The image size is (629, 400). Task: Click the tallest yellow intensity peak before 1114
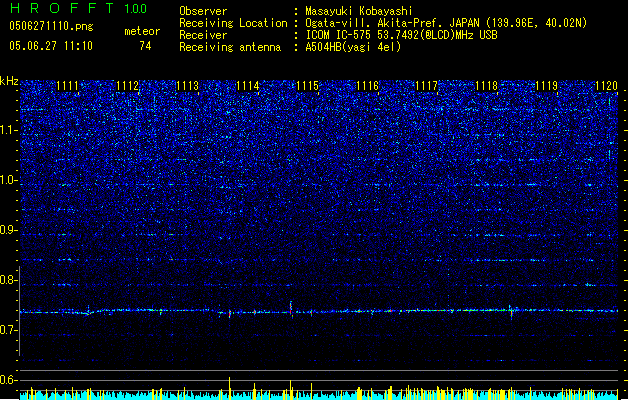tap(229, 388)
